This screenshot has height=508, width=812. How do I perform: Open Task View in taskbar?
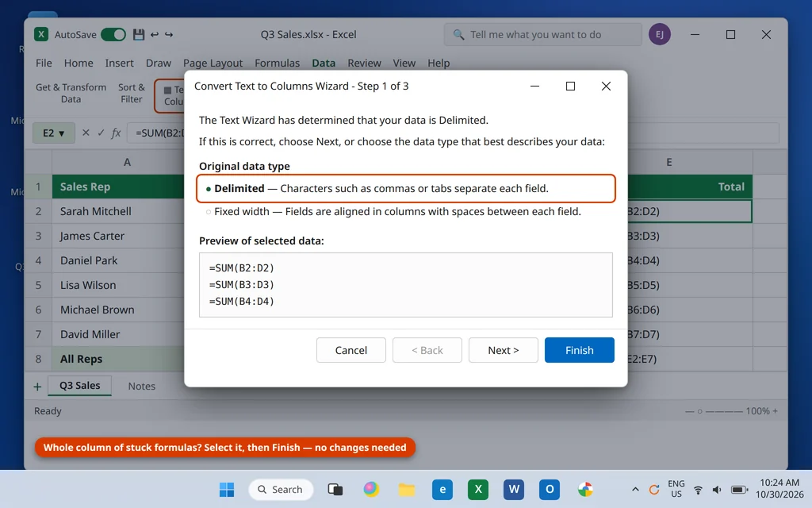click(335, 489)
